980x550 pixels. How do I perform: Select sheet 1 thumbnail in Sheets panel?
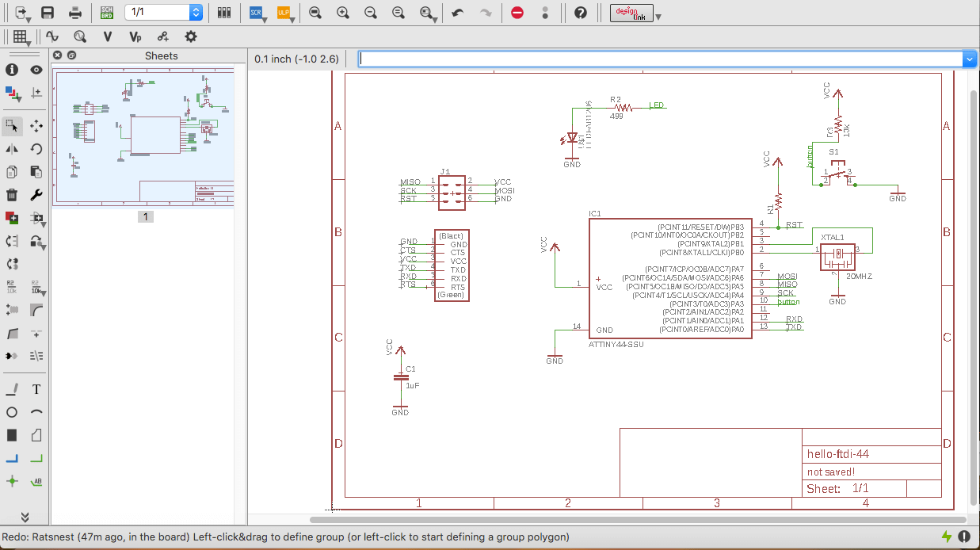click(143, 139)
